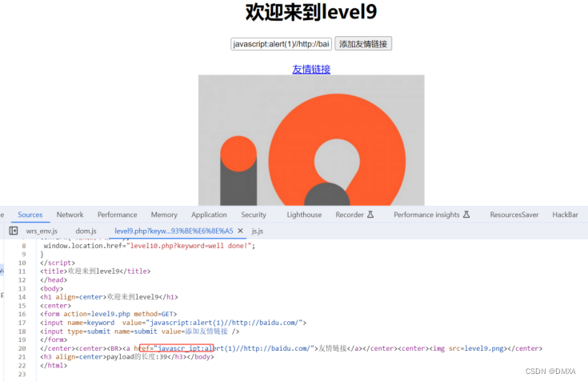Viewport: 588px width, 382px height.
Task: Click the h1 align=center source line
Action: tap(109, 297)
